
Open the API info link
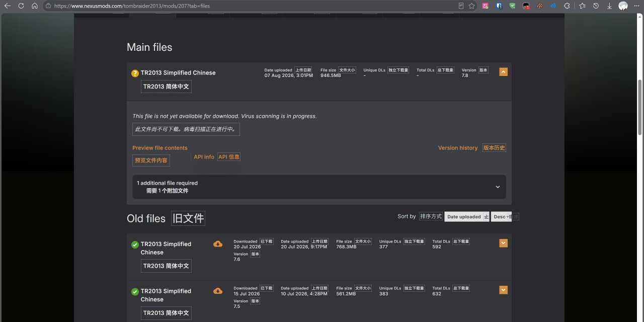[x=204, y=157]
